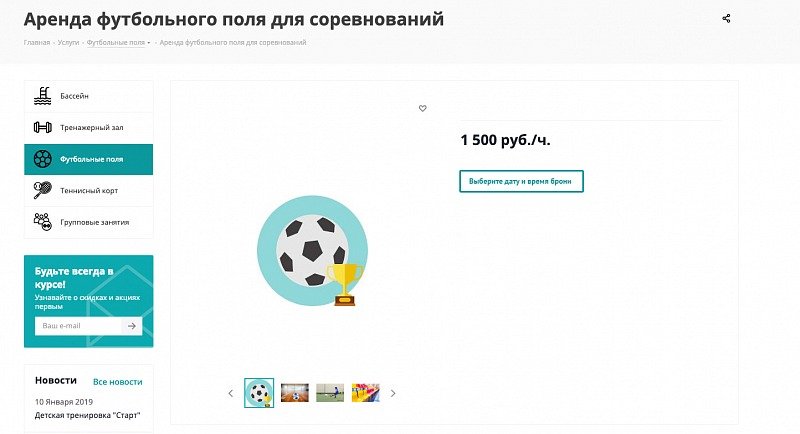Click the tennis racket icon in sidebar

point(42,189)
